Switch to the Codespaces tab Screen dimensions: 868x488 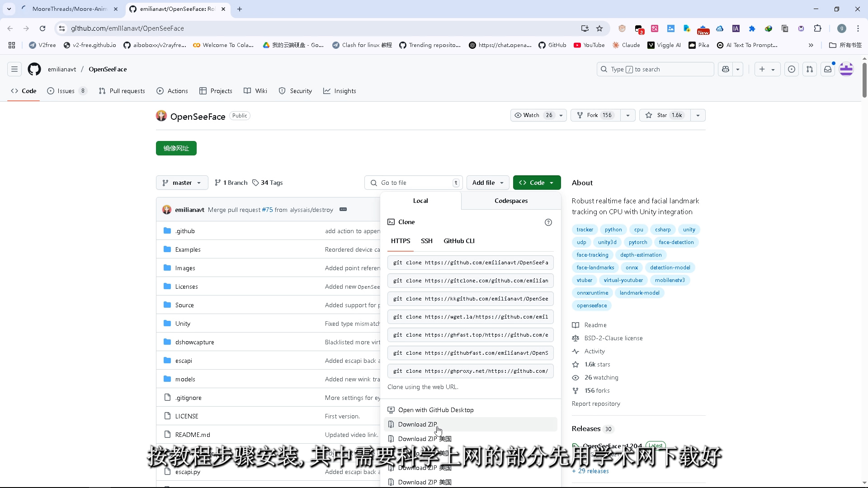[511, 201]
